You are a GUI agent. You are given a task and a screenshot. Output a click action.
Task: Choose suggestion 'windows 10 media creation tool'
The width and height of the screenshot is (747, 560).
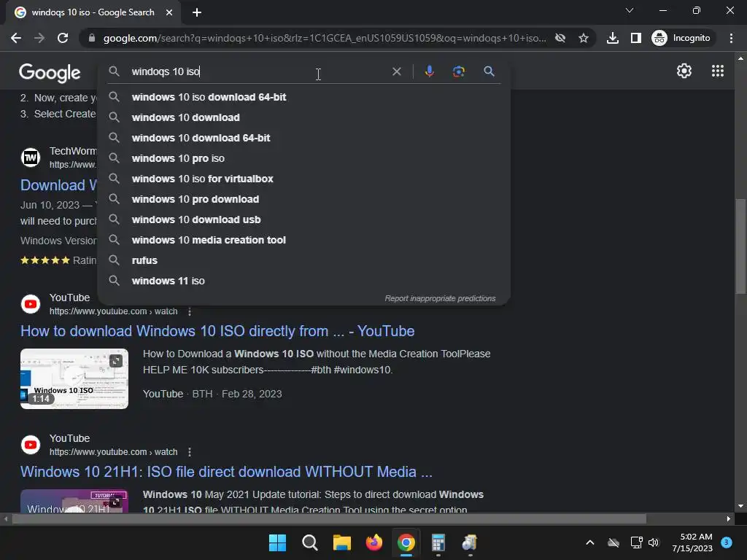click(x=304, y=241)
